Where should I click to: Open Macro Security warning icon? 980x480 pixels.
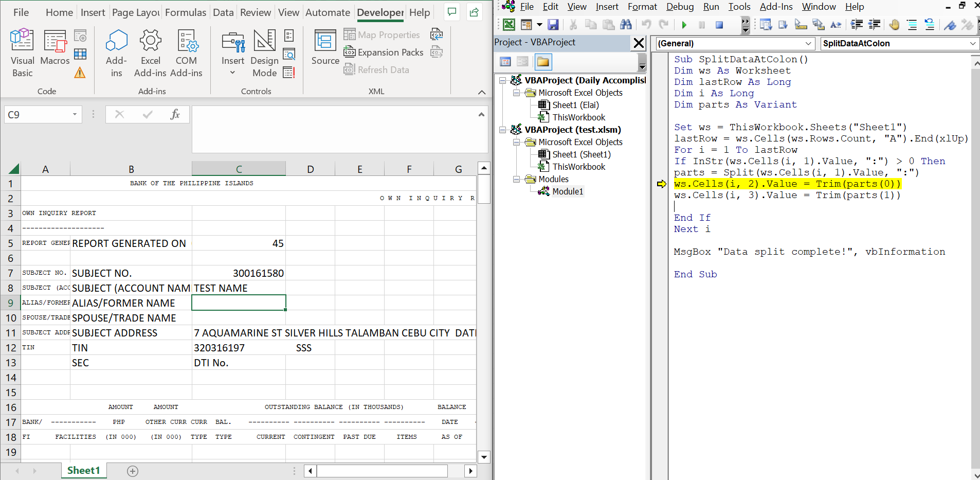[80, 73]
